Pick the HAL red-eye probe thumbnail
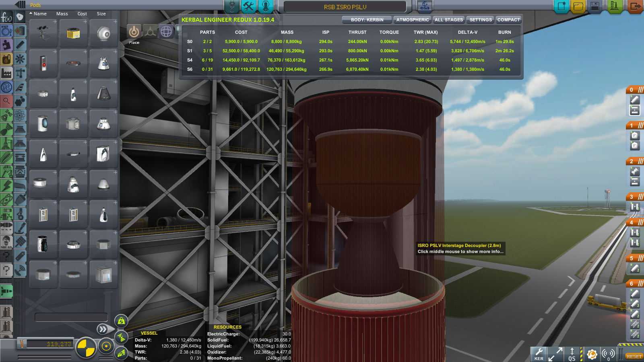The width and height of the screenshot is (644, 362). tap(43, 64)
